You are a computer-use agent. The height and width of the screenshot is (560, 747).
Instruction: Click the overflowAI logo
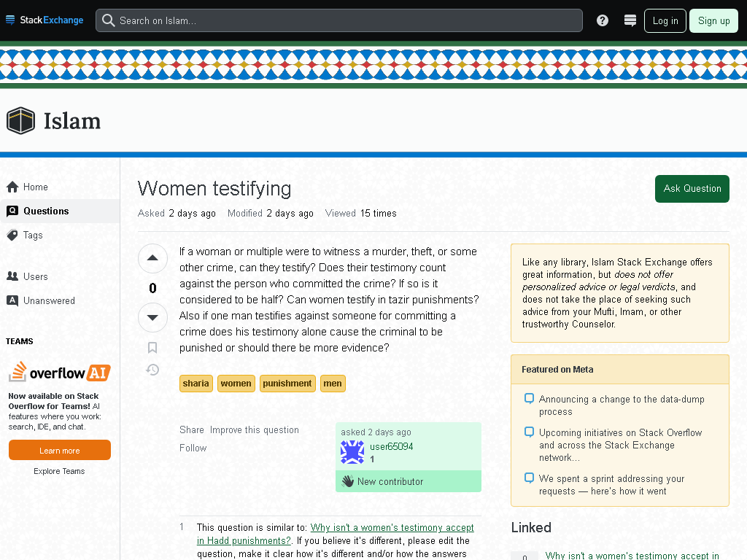pyautogui.click(x=60, y=372)
